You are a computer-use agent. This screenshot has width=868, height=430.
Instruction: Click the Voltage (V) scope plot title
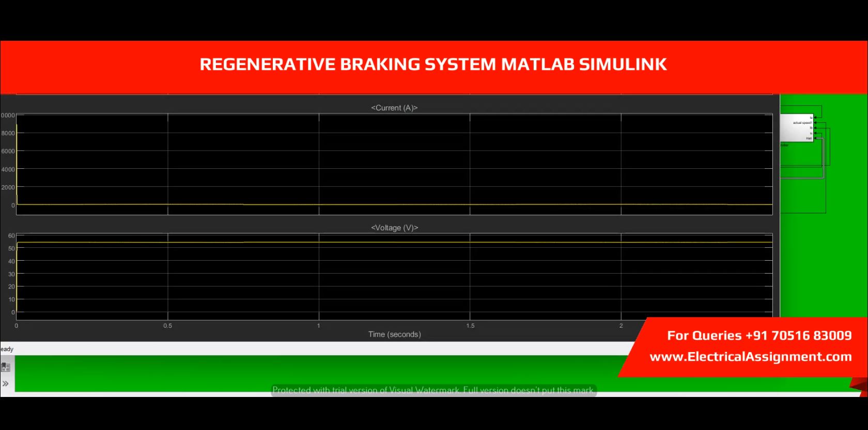click(394, 228)
